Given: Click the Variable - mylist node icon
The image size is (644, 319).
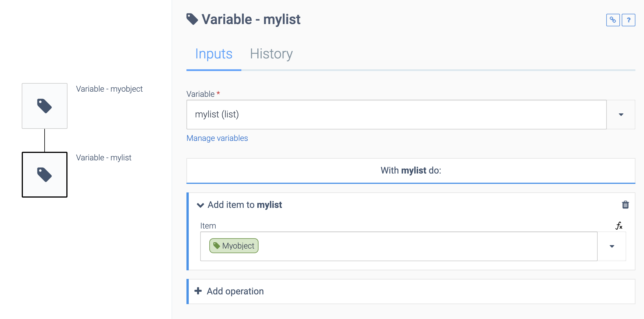Looking at the screenshot, I should point(44,173).
